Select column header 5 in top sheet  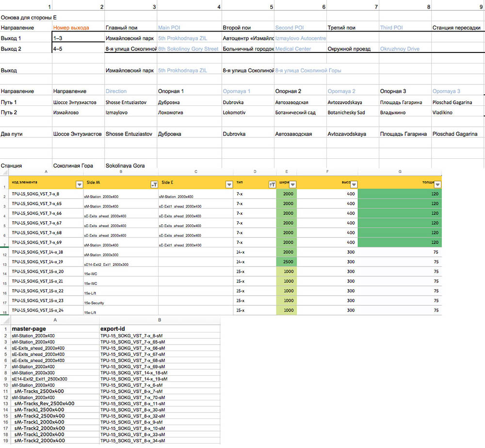point(272,7)
